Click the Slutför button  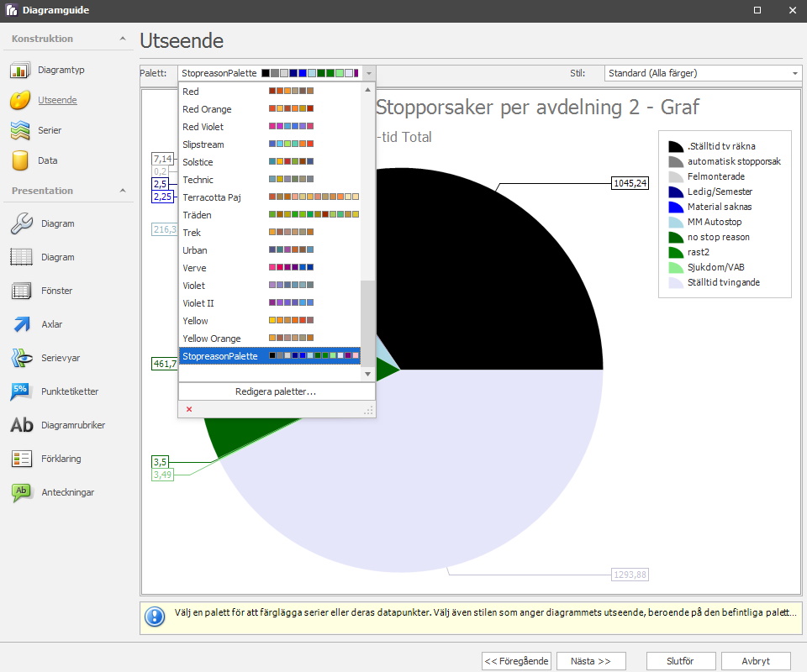(680, 661)
